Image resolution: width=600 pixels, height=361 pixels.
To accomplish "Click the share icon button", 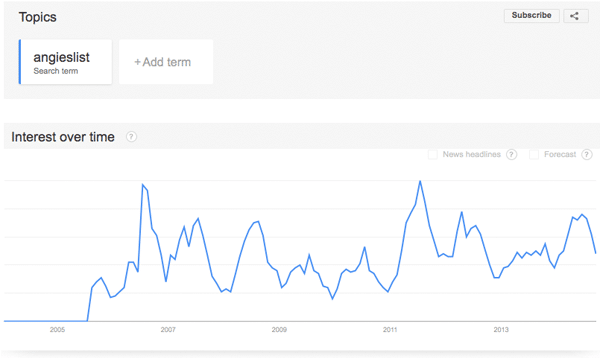I will pyautogui.click(x=576, y=16).
